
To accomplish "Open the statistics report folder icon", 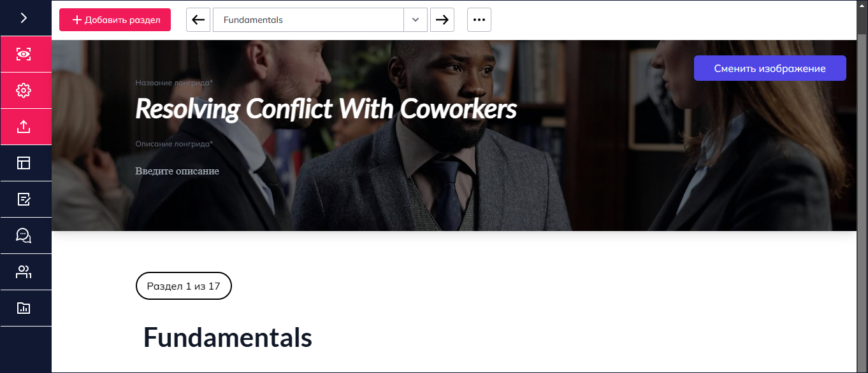I will pos(24,308).
